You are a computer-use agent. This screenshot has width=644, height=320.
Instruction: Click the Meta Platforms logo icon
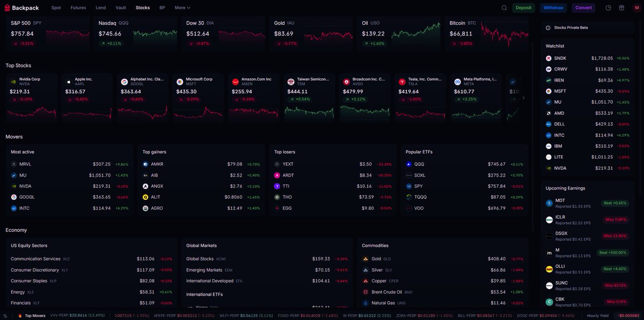pyautogui.click(x=458, y=82)
